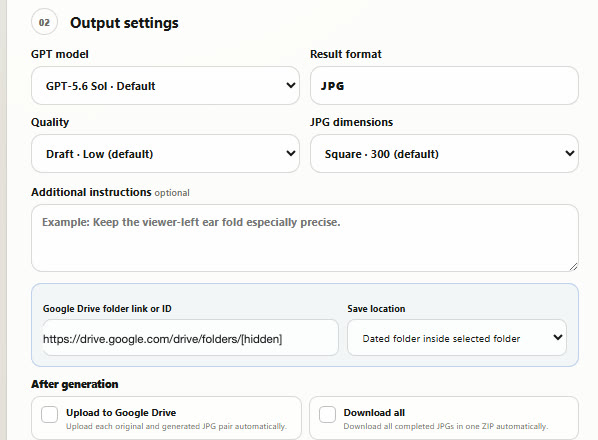
Task: Click the Additional instructions text area
Action: click(305, 238)
